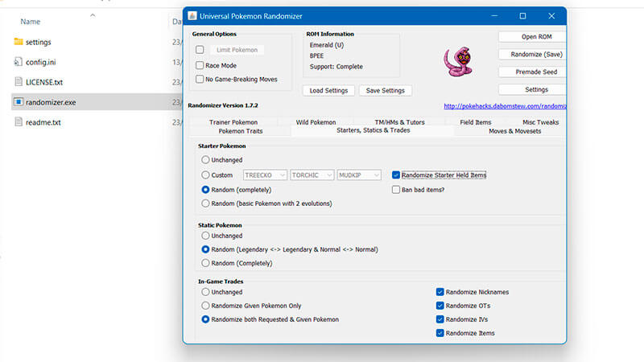
Task: Open the TORCHIC starter dropdown
Action: click(x=312, y=175)
